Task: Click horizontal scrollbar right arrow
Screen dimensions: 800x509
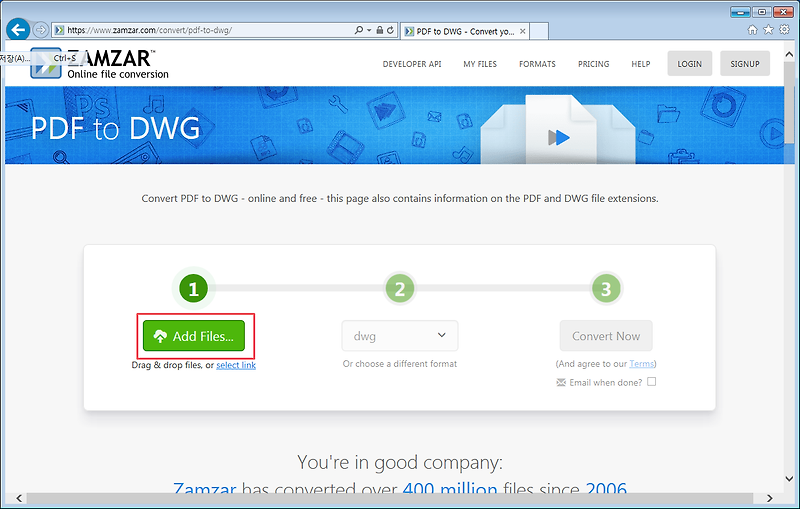Action: pyautogui.click(x=769, y=498)
